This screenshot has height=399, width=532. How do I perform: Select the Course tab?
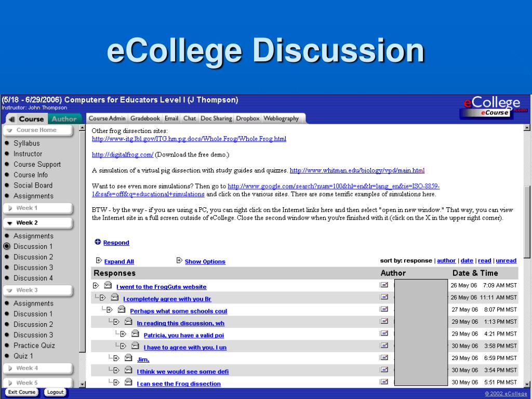(x=31, y=119)
